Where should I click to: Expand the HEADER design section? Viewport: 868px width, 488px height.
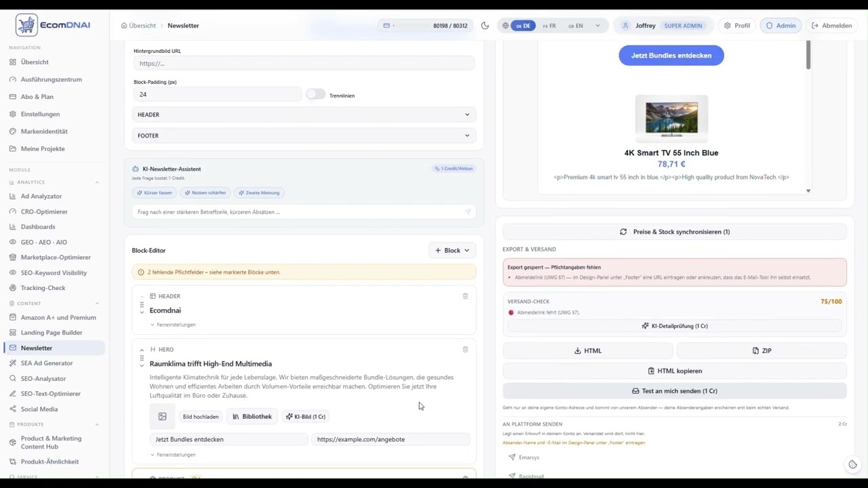point(303,115)
